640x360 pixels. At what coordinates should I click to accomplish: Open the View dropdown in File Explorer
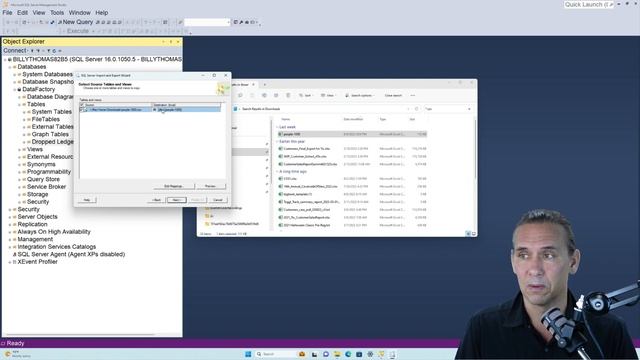(327, 96)
